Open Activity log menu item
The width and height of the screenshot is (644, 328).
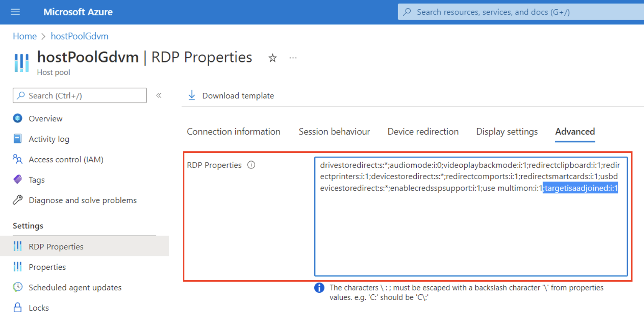click(x=49, y=139)
